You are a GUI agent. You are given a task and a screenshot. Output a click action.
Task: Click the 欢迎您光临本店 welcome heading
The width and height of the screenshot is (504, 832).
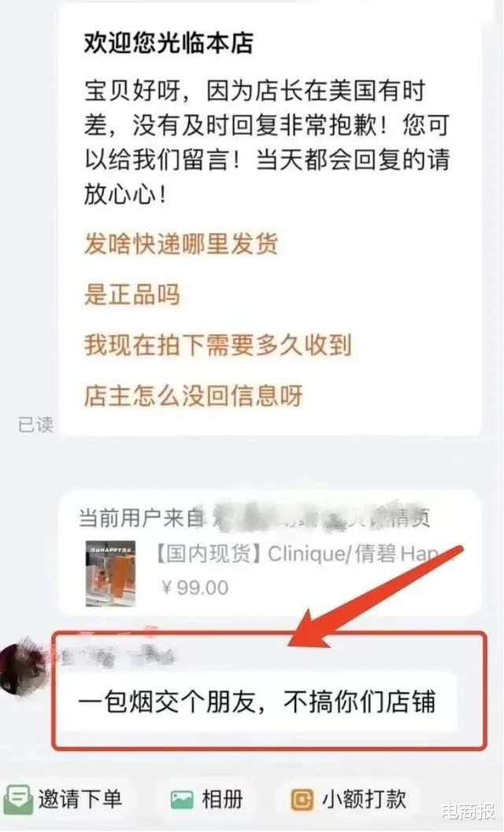click(x=169, y=43)
